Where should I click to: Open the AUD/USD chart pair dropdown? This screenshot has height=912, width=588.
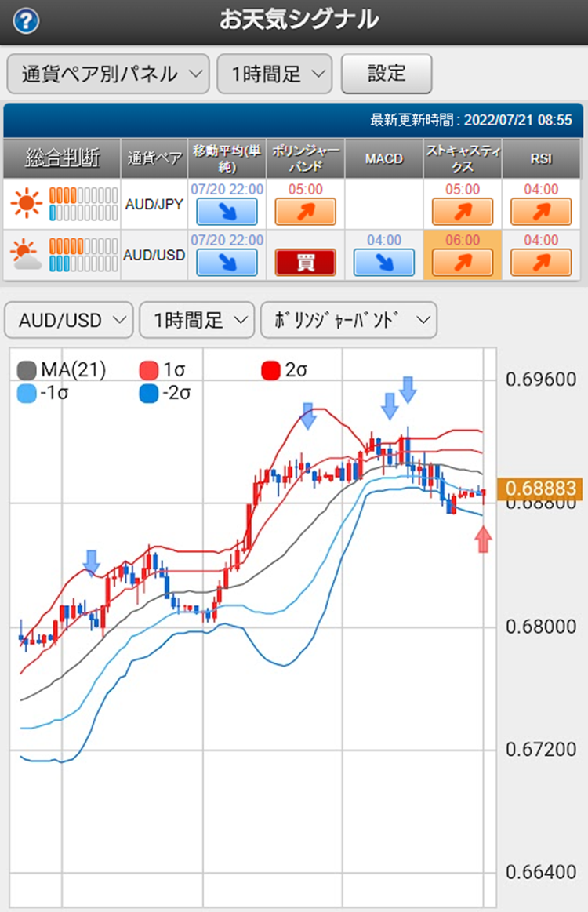[x=69, y=320]
